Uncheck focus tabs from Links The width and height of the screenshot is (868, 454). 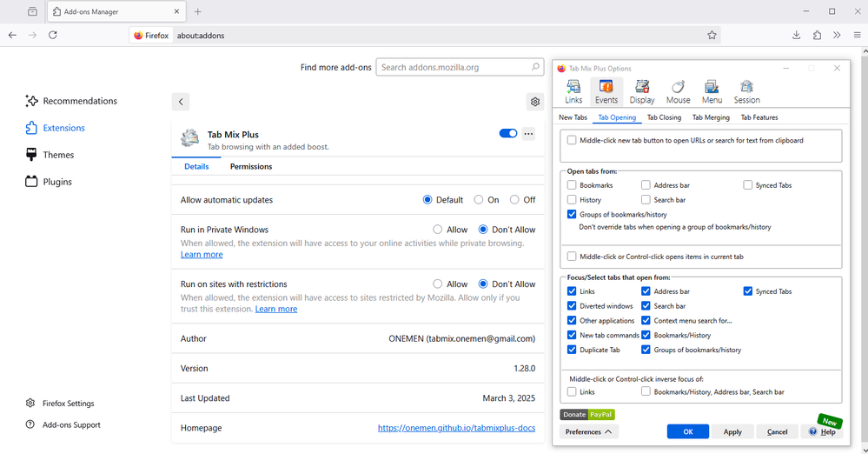point(572,291)
